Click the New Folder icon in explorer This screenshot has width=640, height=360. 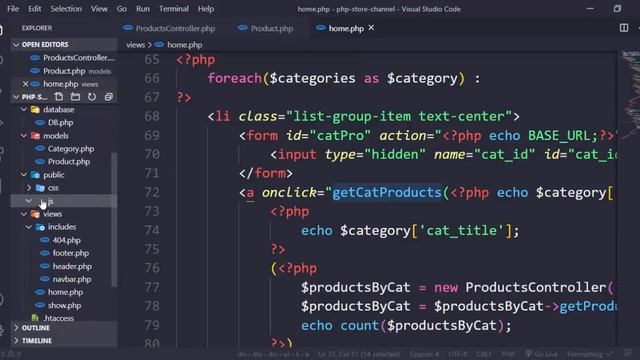click(76, 97)
